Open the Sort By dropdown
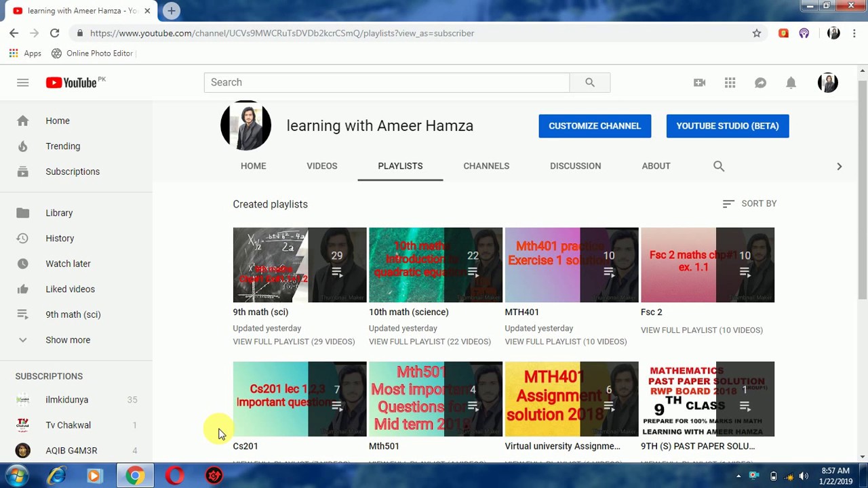The height and width of the screenshot is (488, 868). [749, 203]
